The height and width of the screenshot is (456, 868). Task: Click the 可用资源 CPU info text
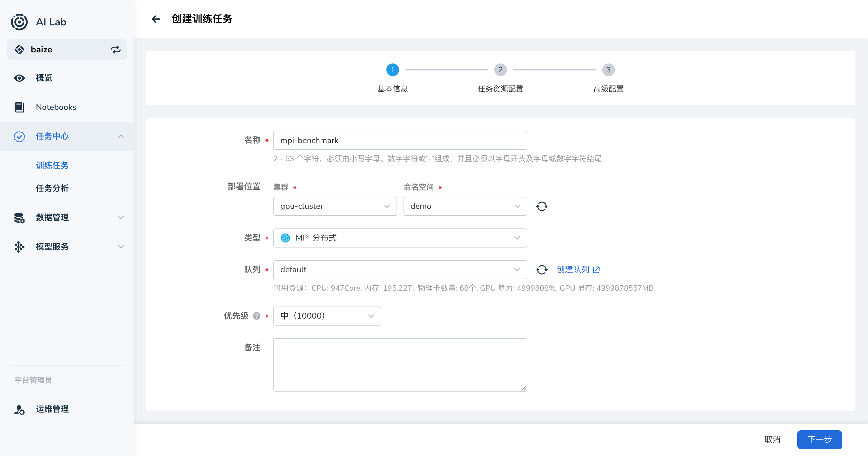(463, 288)
